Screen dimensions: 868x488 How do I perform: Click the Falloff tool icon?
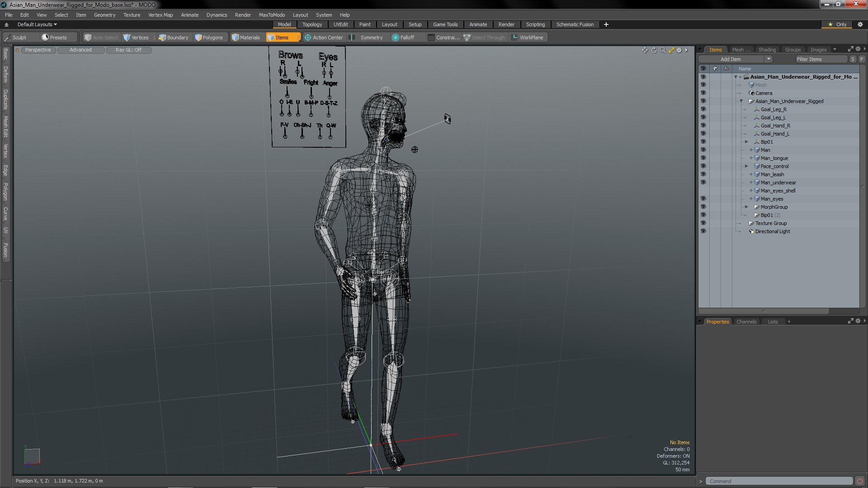pyautogui.click(x=396, y=37)
